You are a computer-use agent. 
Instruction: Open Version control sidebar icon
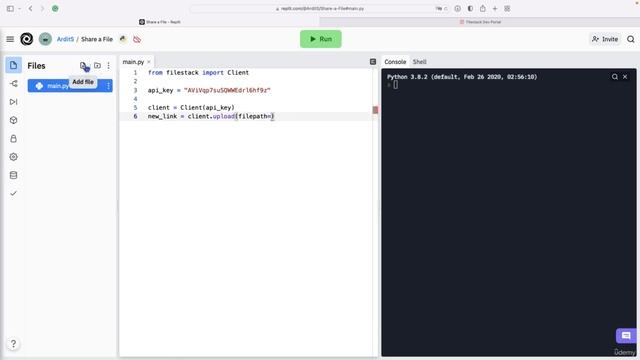[13, 84]
